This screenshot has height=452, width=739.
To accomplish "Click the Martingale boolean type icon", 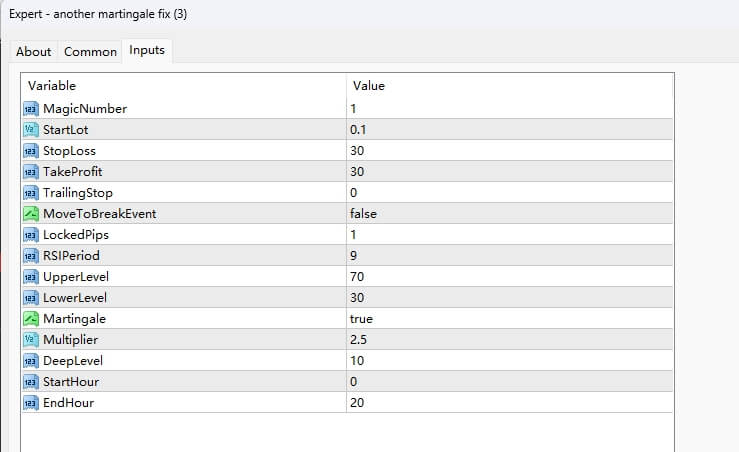I will (x=30, y=318).
